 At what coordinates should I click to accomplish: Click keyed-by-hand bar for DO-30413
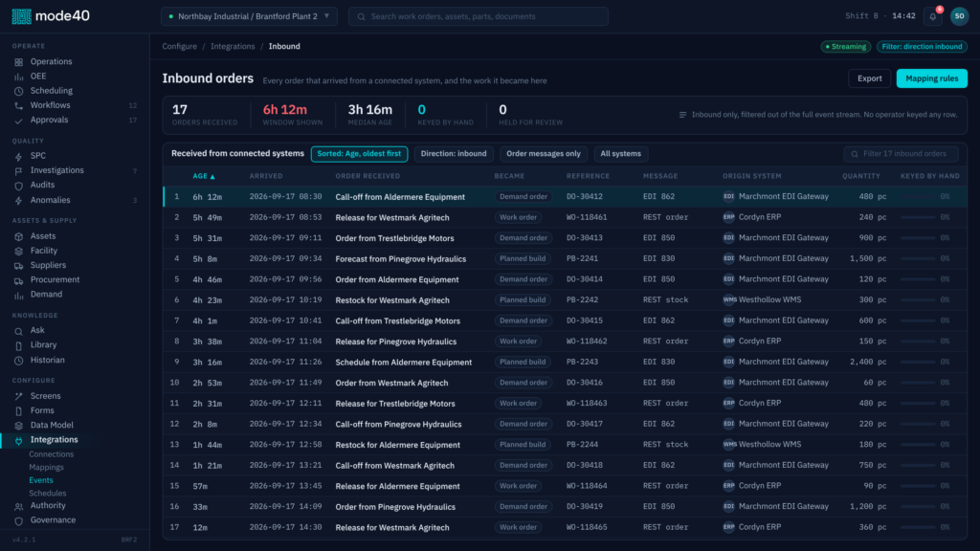[x=918, y=238]
